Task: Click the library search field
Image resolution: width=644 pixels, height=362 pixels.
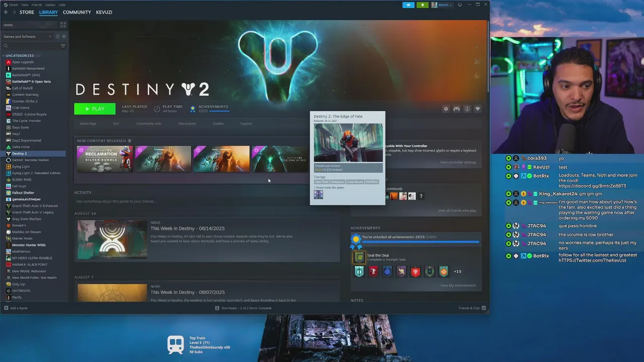Action: click(31, 46)
